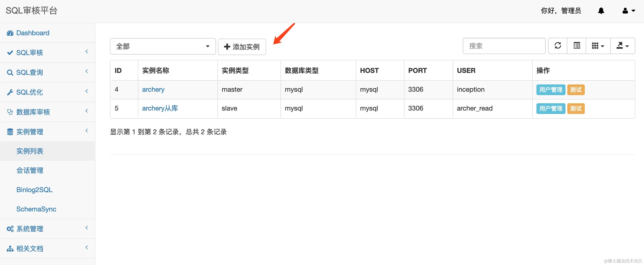Open the archery instance link

(x=153, y=89)
